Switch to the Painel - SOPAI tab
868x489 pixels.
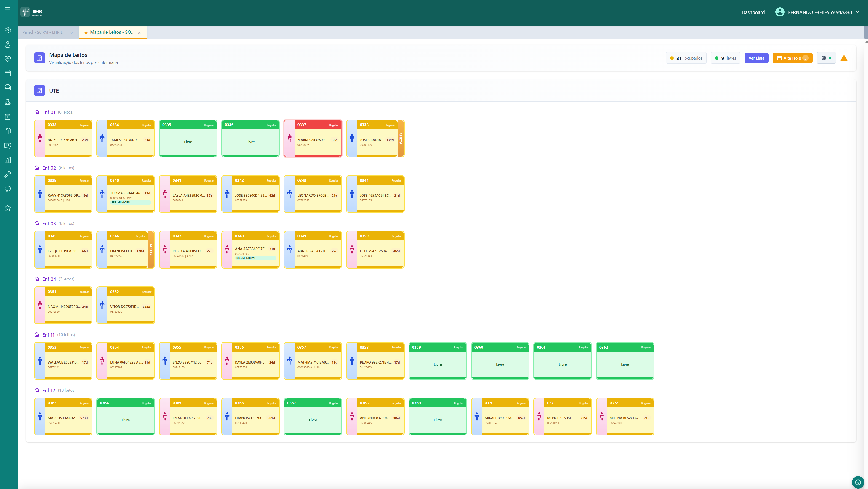45,32
